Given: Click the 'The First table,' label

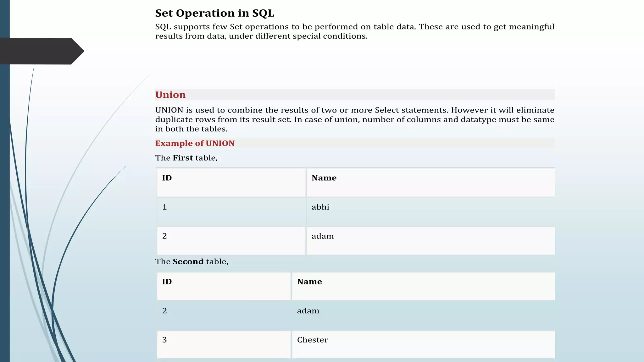Looking at the screenshot, I should [x=186, y=158].
